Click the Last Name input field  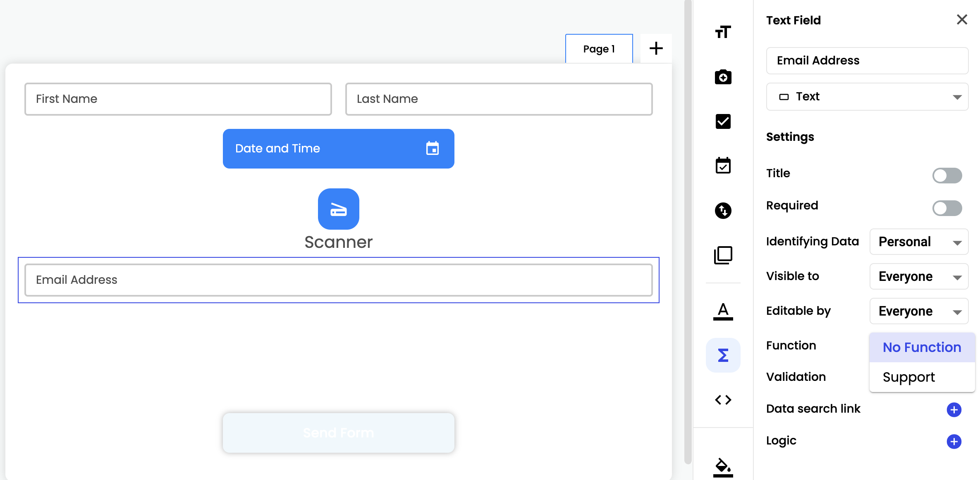tap(499, 99)
